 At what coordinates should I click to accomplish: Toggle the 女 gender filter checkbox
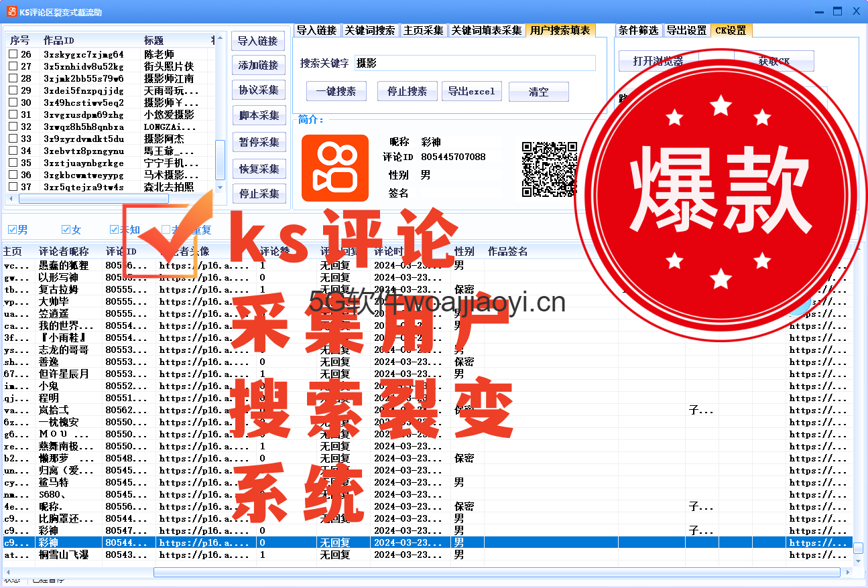(x=66, y=230)
